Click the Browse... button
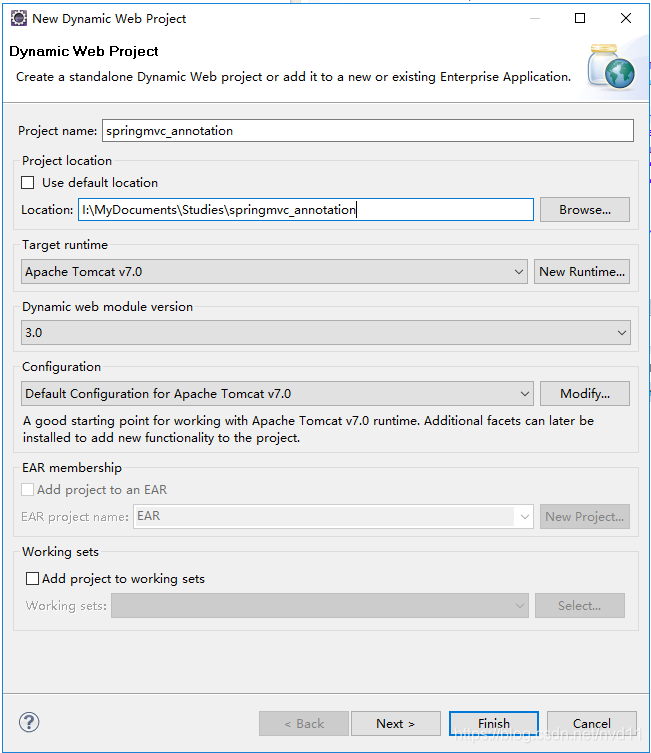This screenshot has height=753, width=651. [585, 209]
